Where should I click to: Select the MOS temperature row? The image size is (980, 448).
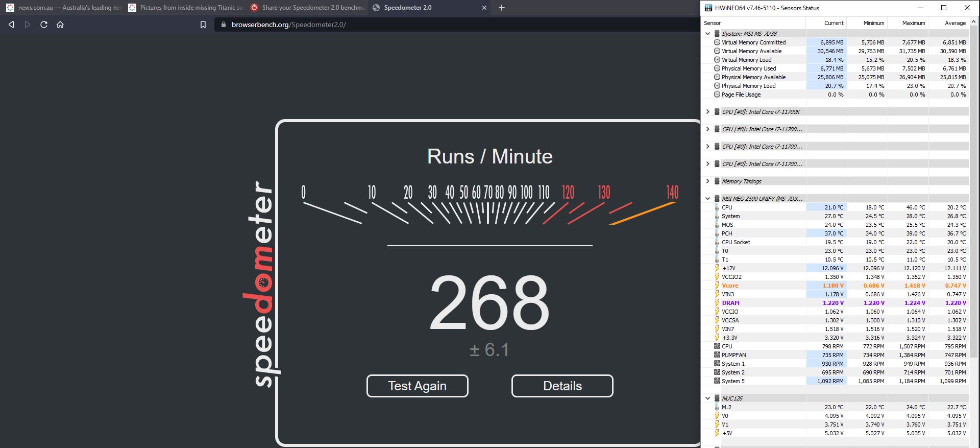pyautogui.click(x=836, y=225)
